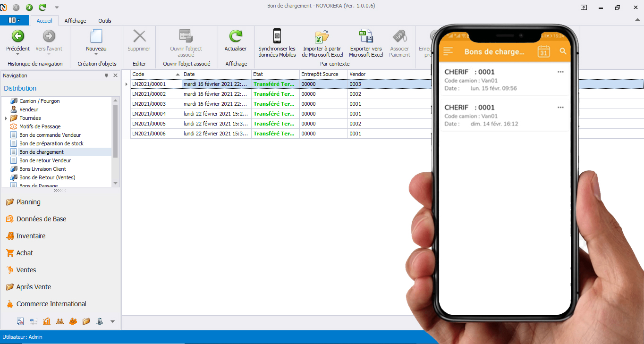644x344 pixels.
Task: Click the green refresh icon in title bar
Action: pyautogui.click(x=42, y=7)
